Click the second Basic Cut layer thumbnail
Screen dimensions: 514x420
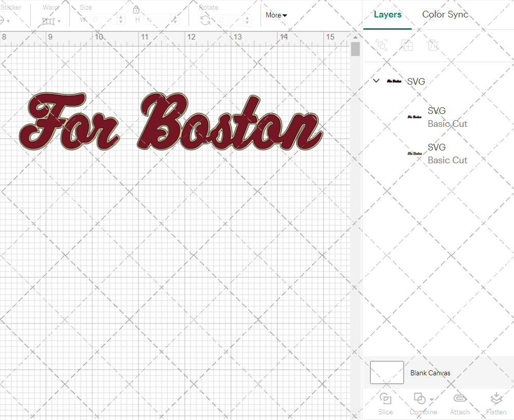tap(415, 153)
